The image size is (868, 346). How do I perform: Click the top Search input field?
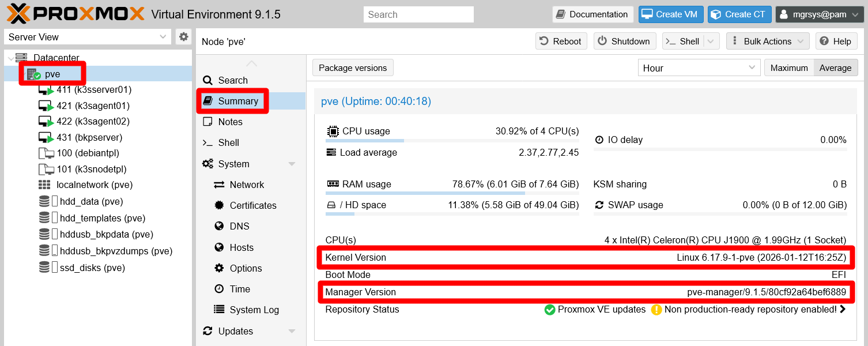(x=418, y=14)
